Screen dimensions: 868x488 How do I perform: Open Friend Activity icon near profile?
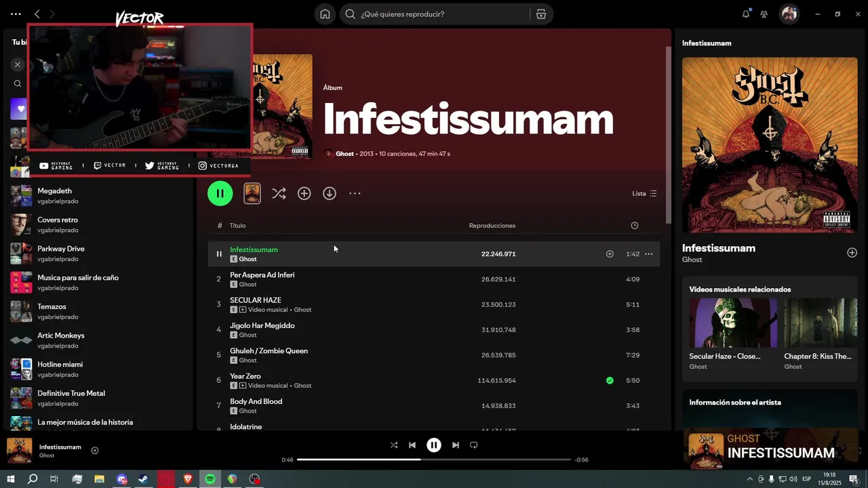click(x=764, y=14)
